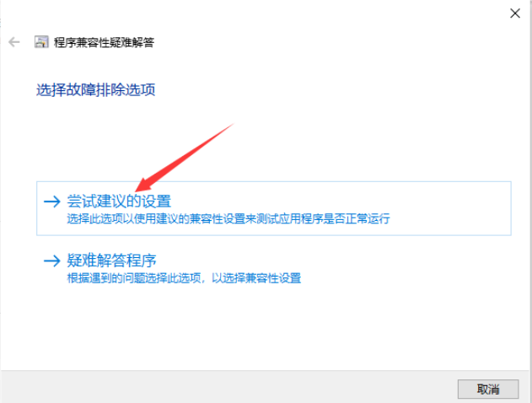Go back using the gray left arrow

(14, 42)
